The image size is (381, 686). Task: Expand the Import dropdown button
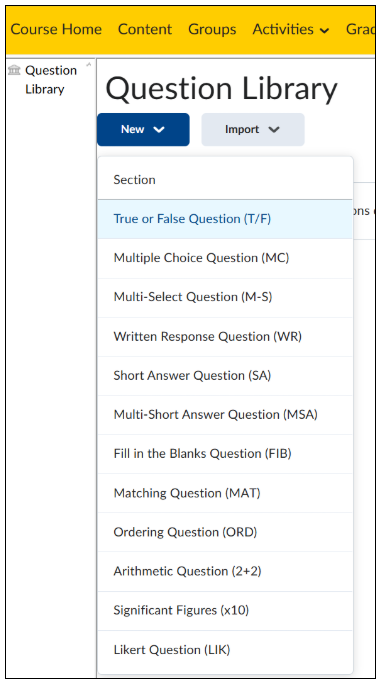[253, 130]
